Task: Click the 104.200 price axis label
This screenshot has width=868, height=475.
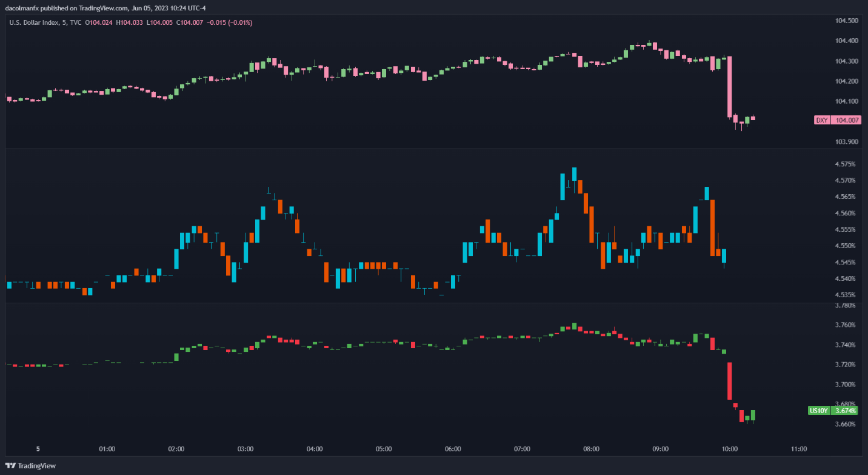Action: 846,81
